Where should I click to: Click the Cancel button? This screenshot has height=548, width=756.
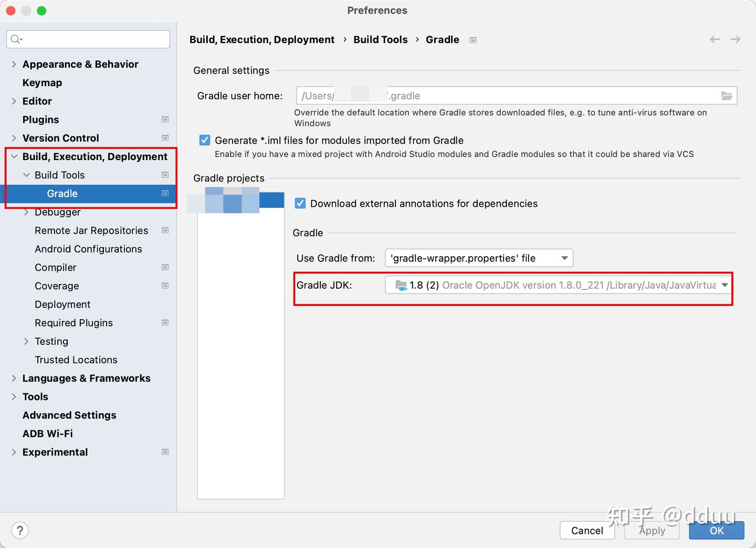(x=587, y=530)
